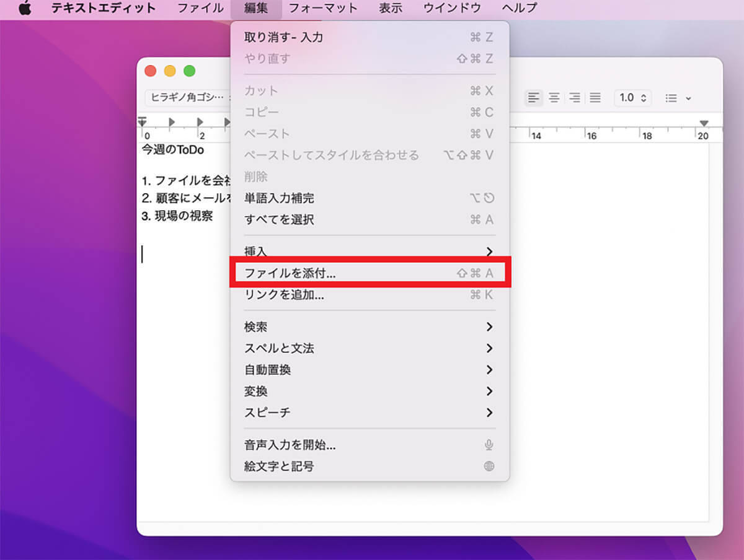Choose ファイルを添付... menu item

coord(369,273)
